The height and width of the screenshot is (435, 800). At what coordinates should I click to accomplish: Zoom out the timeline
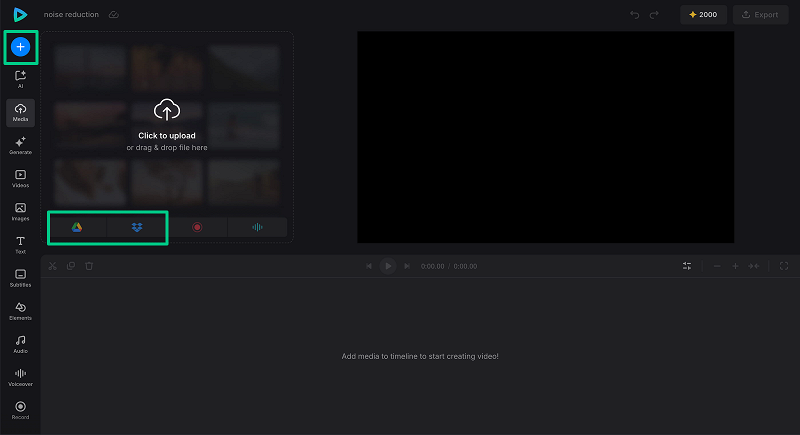(x=717, y=266)
